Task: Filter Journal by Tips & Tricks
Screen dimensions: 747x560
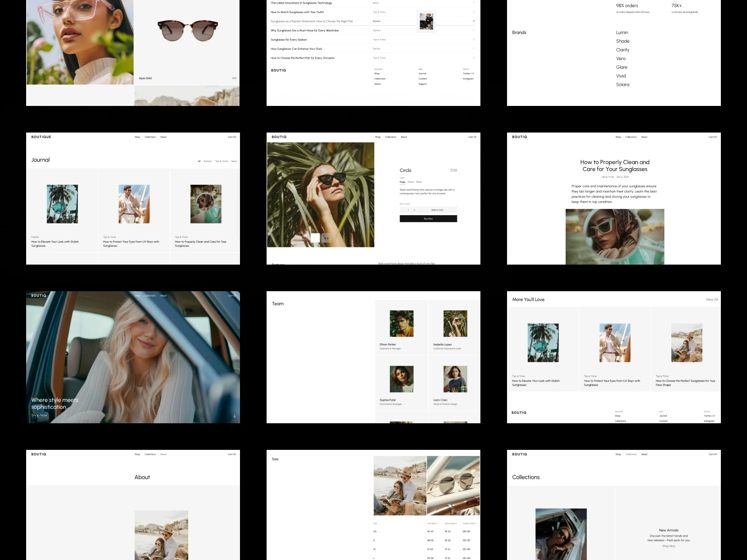Action: [222, 161]
